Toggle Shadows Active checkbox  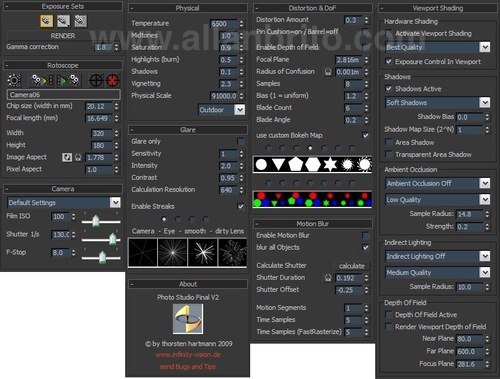pyautogui.click(x=388, y=89)
